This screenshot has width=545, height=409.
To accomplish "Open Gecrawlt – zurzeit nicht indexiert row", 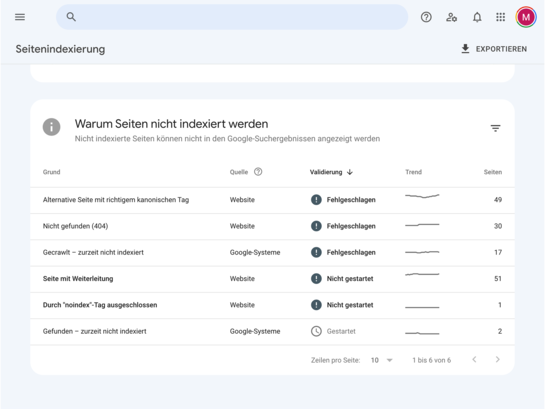I will (272, 252).
